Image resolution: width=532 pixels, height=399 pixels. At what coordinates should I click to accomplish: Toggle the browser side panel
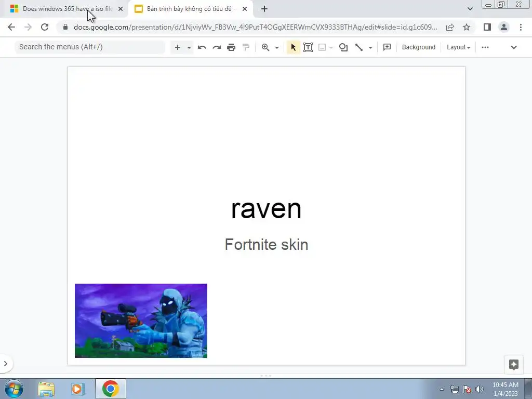click(x=487, y=27)
